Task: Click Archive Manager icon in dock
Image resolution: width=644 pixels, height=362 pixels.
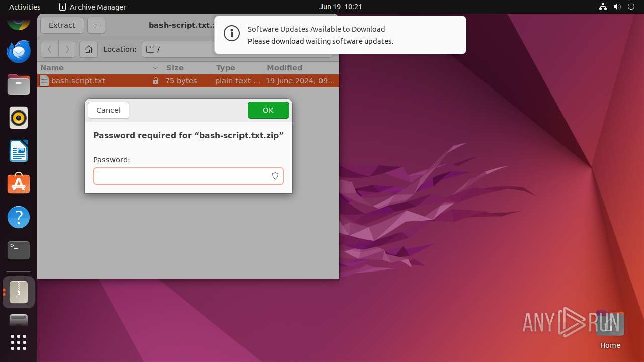Action: (x=19, y=292)
